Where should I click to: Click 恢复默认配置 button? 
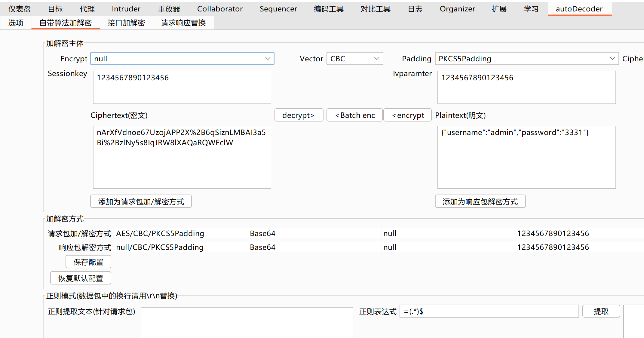click(x=81, y=278)
